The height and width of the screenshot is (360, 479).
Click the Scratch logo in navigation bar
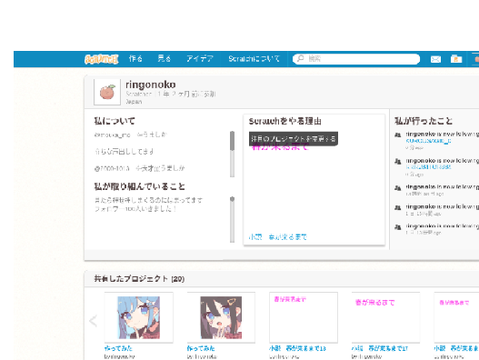point(101,59)
